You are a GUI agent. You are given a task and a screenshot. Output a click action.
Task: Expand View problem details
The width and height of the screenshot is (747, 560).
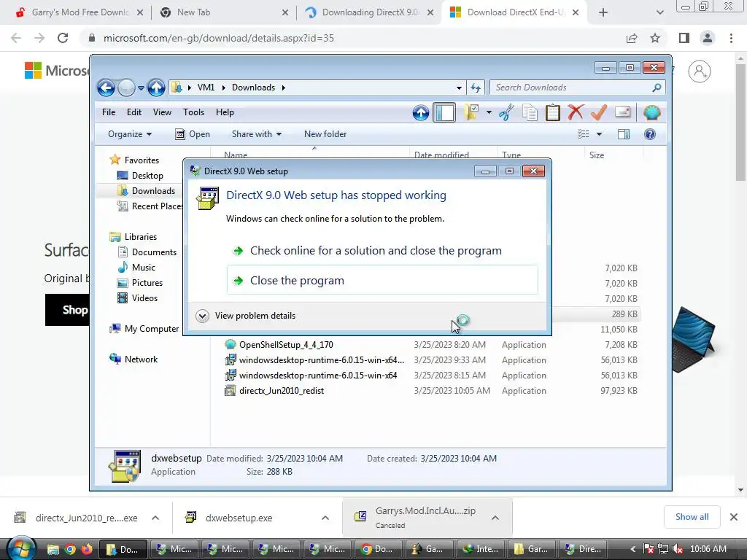point(246,316)
